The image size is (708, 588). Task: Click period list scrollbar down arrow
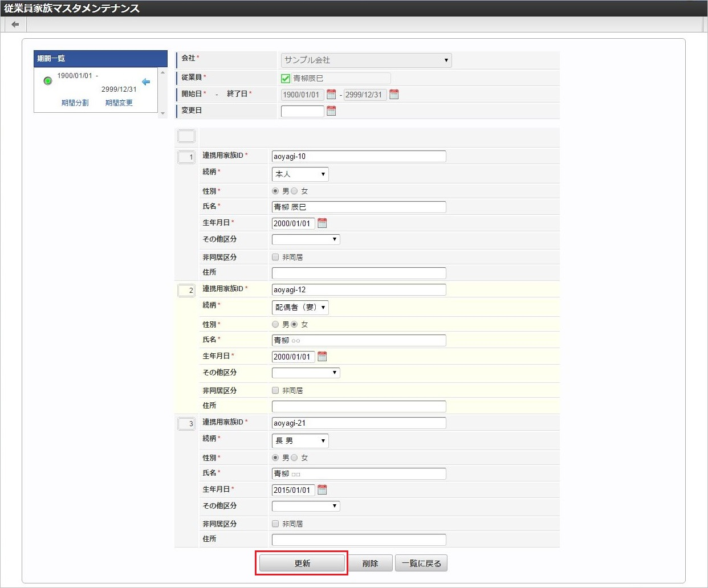pos(163,113)
